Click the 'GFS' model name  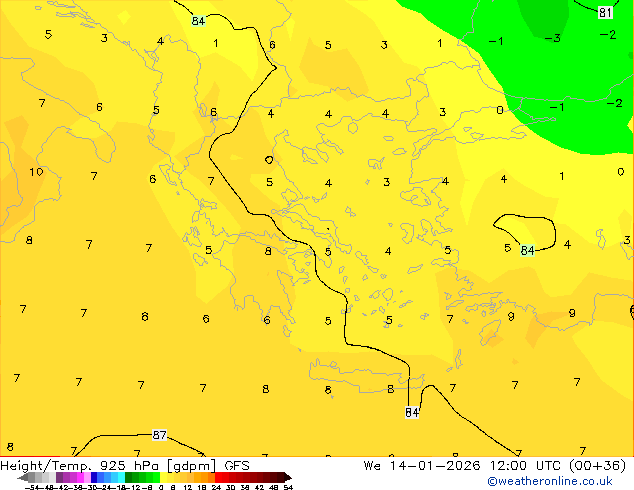click(237, 466)
